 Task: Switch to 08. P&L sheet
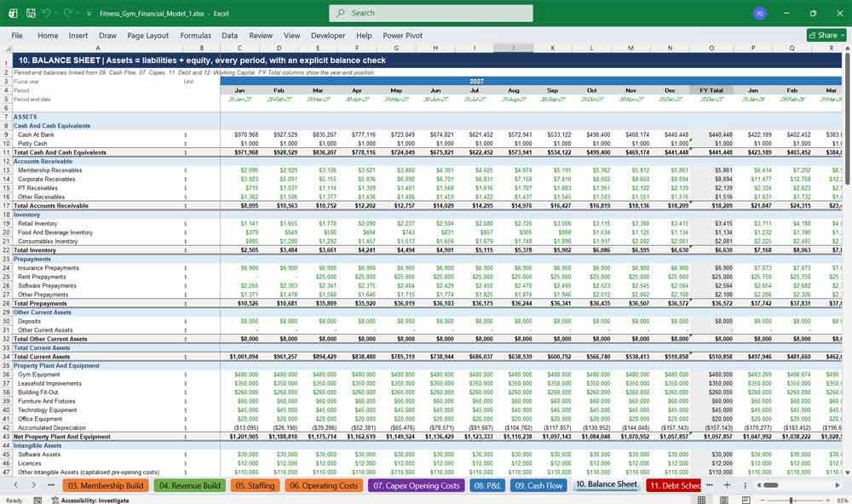(486, 485)
